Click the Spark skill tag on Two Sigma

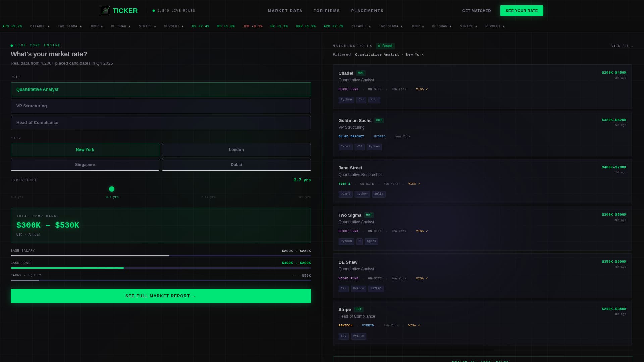(x=371, y=241)
